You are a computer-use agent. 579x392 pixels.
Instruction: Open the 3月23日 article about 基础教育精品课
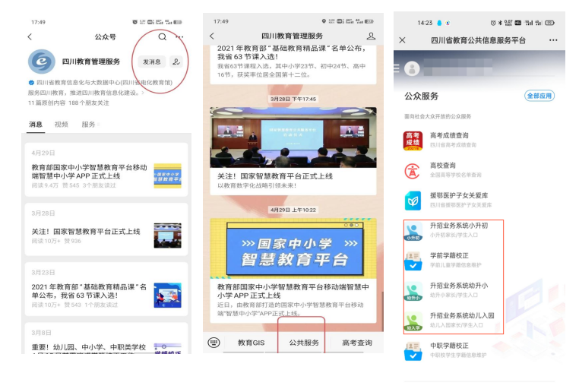106,289
